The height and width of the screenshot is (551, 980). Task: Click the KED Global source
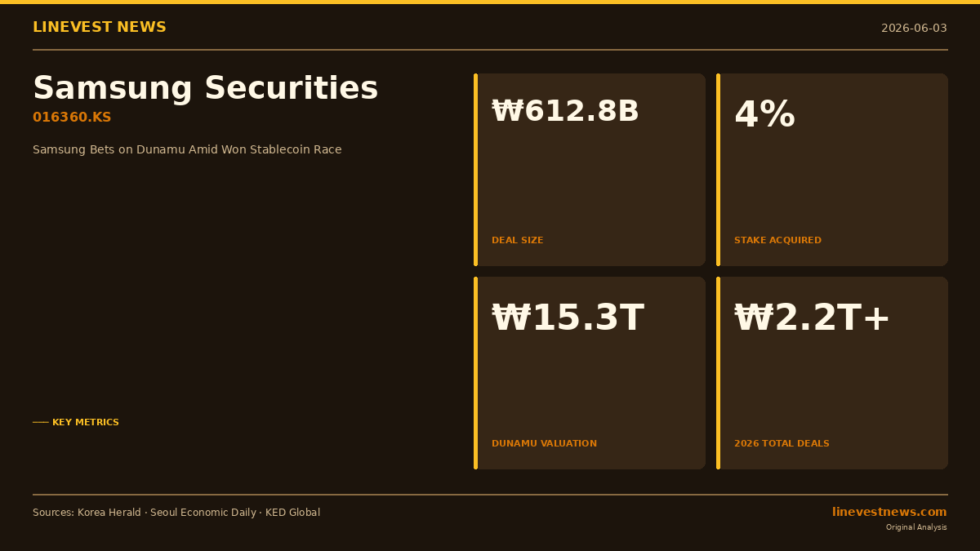(292, 513)
